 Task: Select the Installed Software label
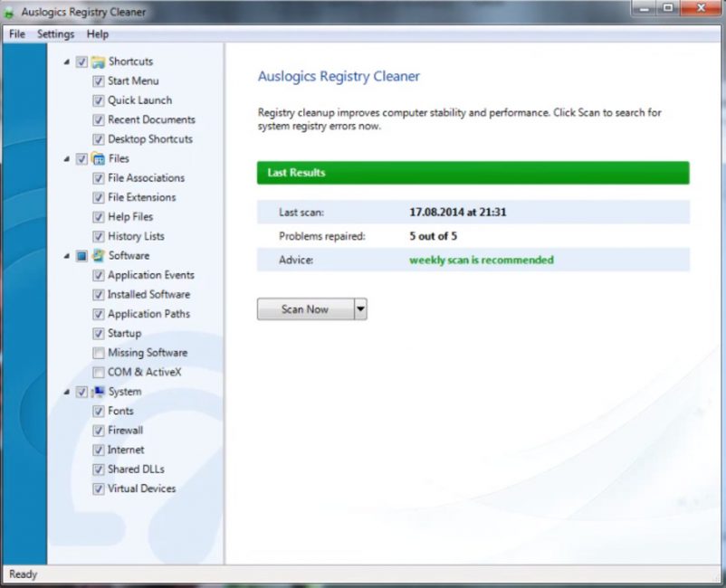pos(149,295)
